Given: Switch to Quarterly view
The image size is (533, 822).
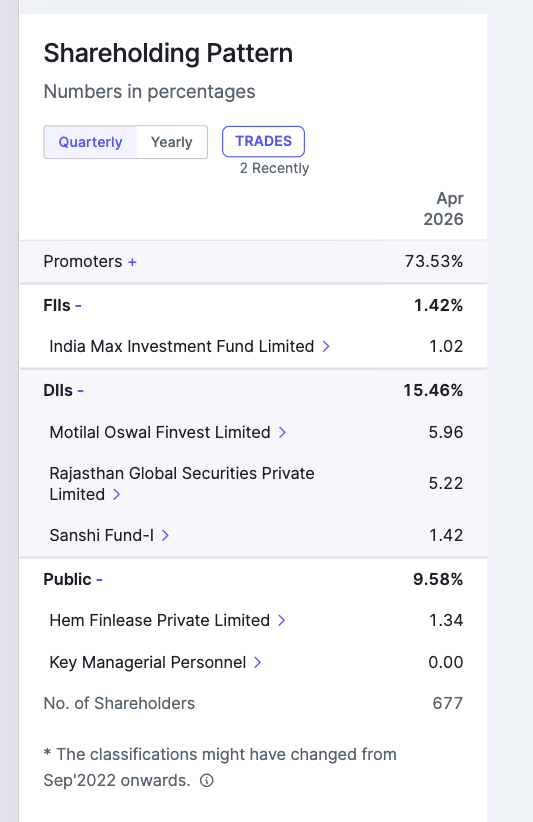Looking at the screenshot, I should [90, 142].
